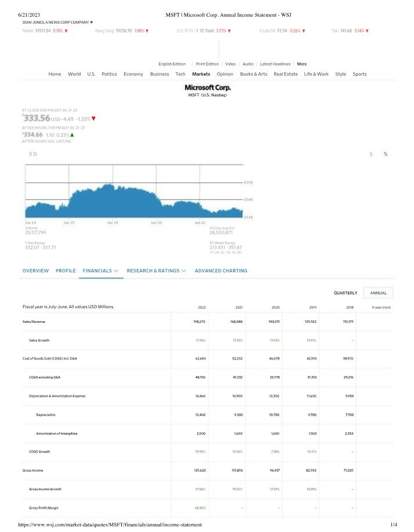Screen dimensions: 414x532
Task: Go to the Real Estate section
Action: tap(286, 74)
